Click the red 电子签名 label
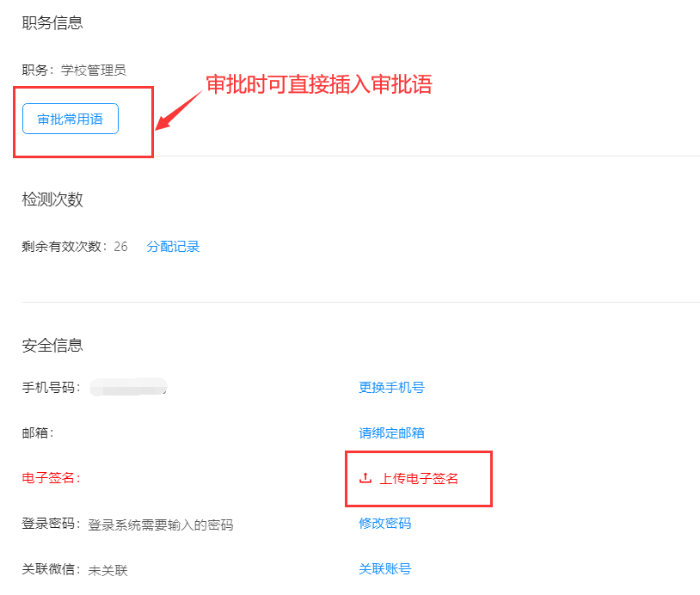Viewport: 700px width, 595px height. (51, 478)
